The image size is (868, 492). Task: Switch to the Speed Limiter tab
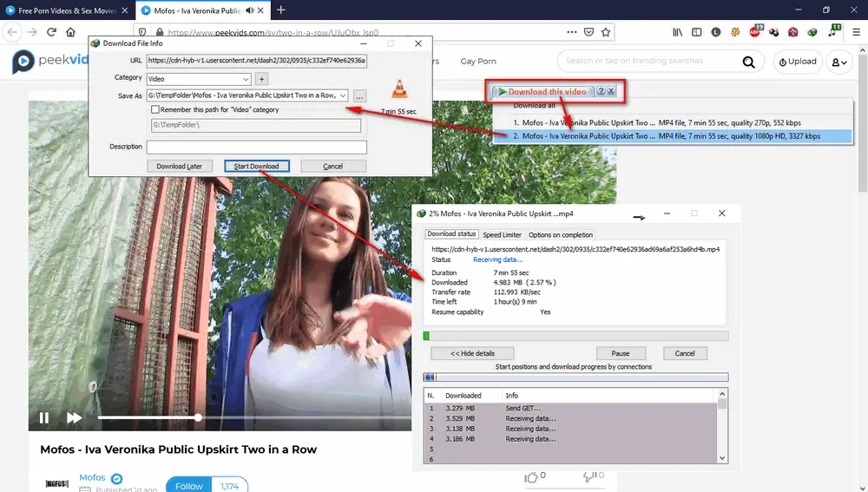click(502, 234)
